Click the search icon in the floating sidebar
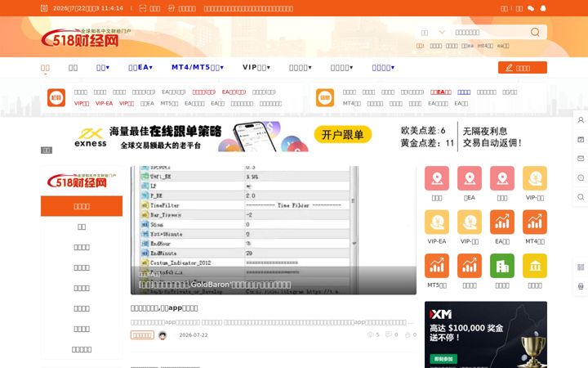 click(x=581, y=197)
